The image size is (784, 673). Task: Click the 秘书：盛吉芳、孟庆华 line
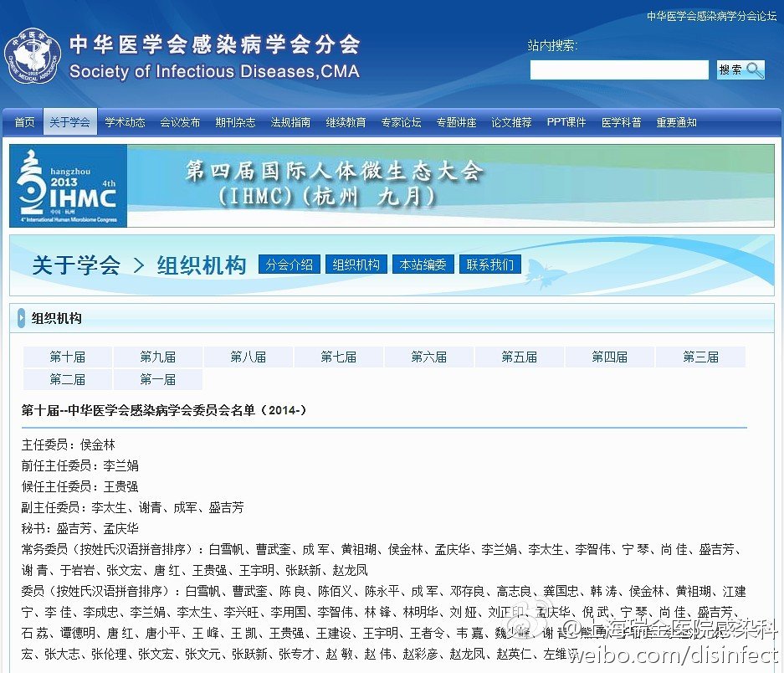pos(80,529)
